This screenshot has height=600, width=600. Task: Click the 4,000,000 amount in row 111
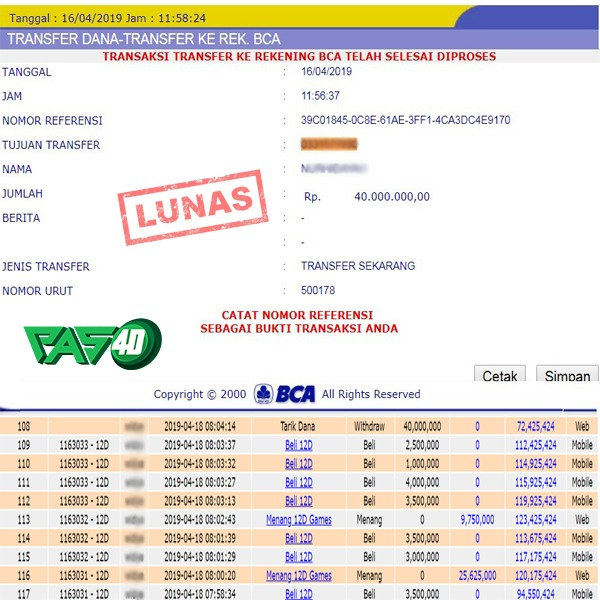[x=422, y=483]
